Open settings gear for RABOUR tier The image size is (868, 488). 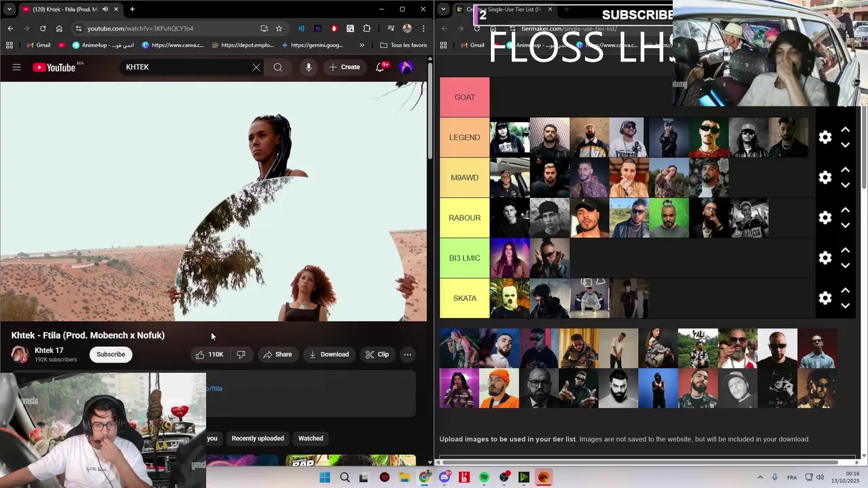coord(825,218)
